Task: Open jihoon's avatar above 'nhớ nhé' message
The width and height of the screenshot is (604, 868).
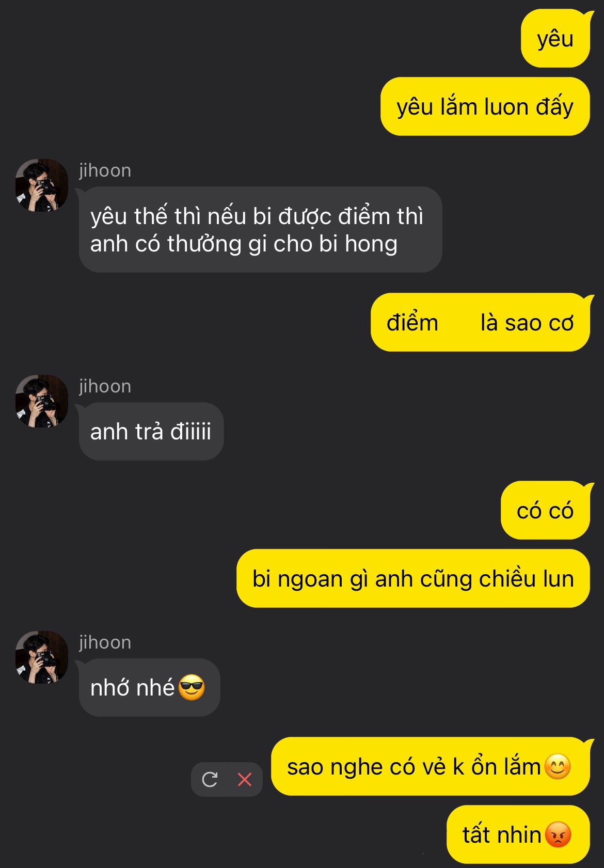Action: click(x=42, y=657)
